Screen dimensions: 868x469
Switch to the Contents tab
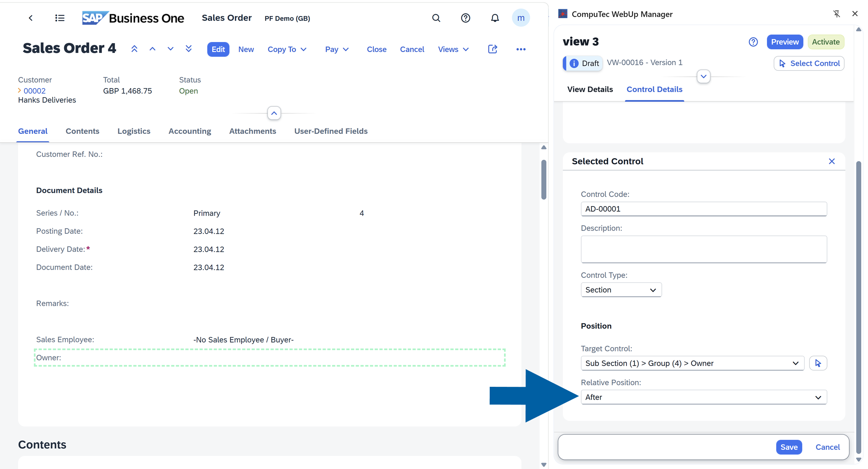point(82,131)
